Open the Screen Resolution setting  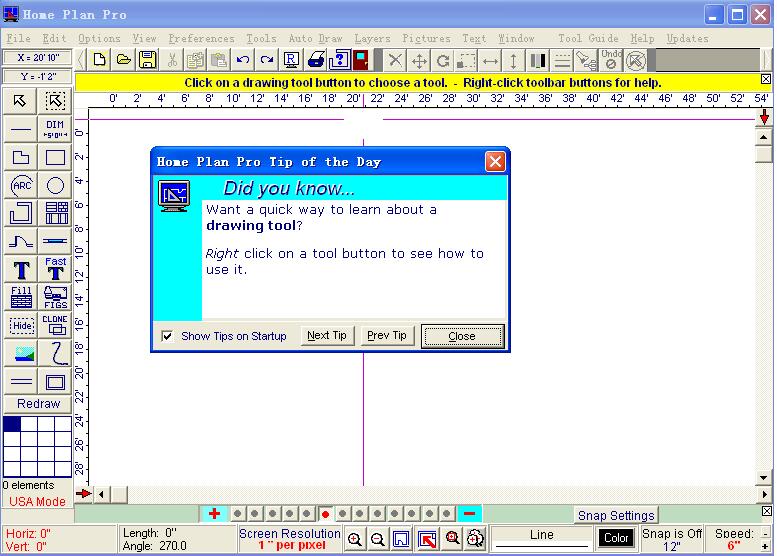click(289, 539)
